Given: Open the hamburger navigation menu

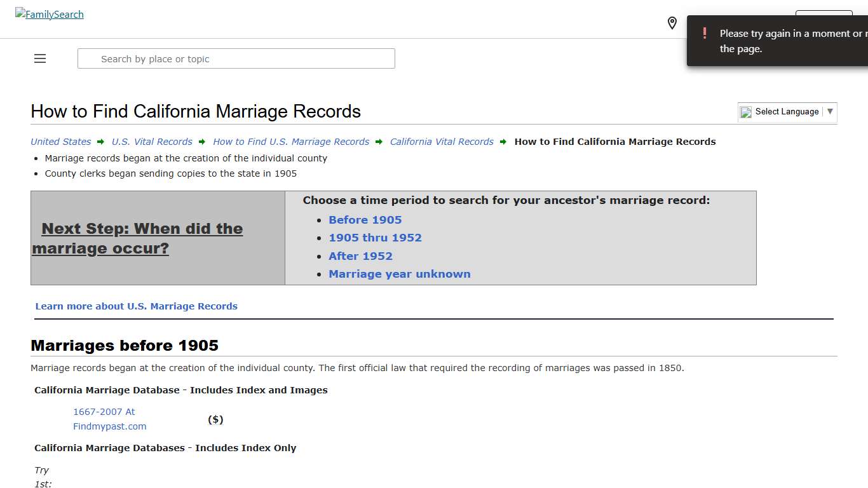Looking at the screenshot, I should [39, 58].
